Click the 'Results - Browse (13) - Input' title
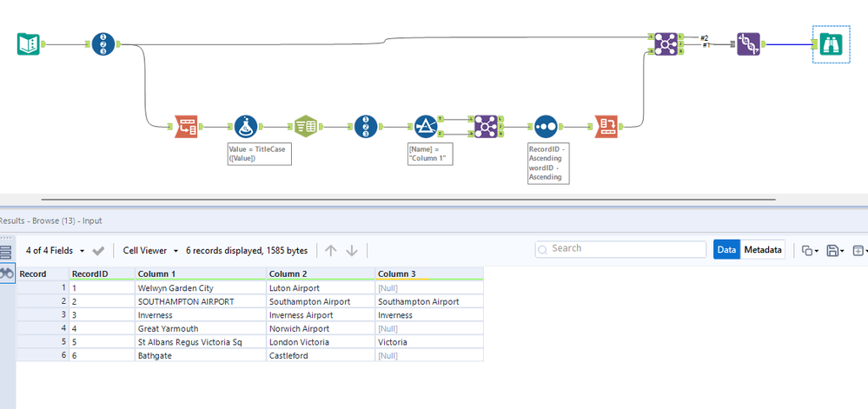The width and height of the screenshot is (868, 409). (51, 221)
